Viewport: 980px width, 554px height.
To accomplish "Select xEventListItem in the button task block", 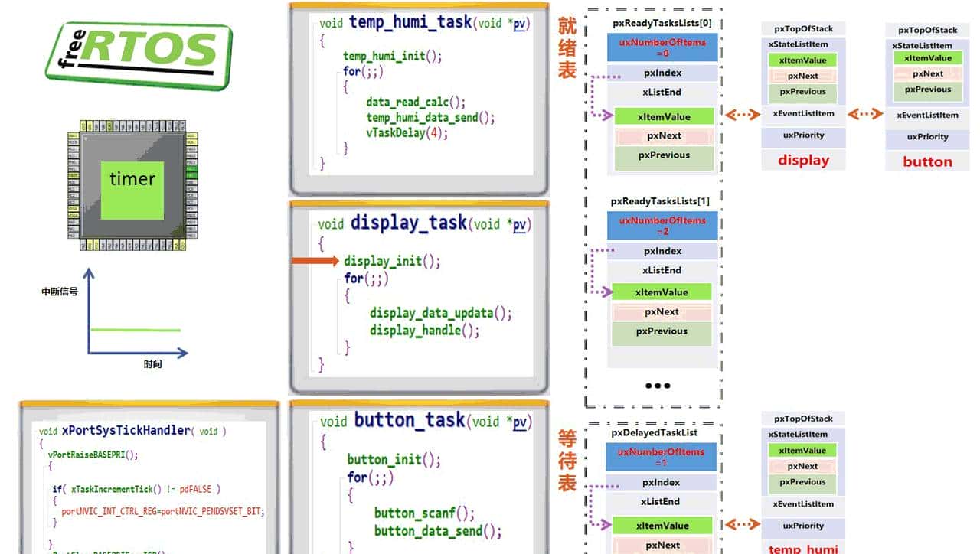I will [928, 116].
